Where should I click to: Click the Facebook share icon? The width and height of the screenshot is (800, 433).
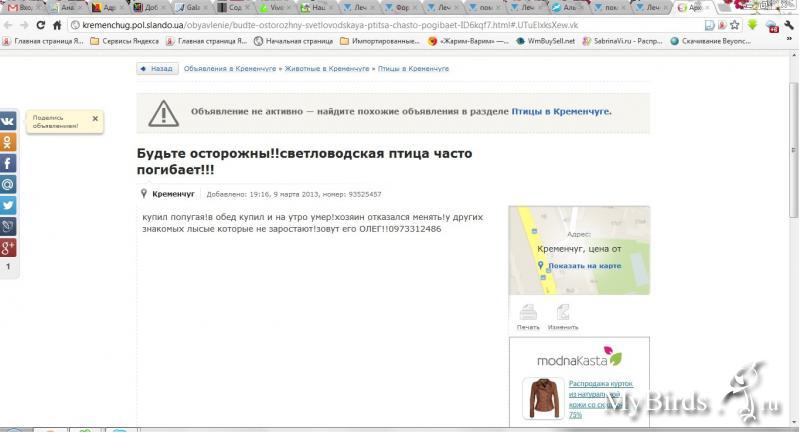(8, 163)
